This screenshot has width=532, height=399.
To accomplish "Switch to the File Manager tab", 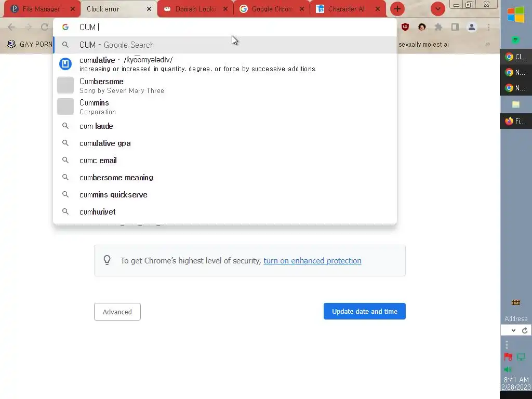I will click(43, 9).
